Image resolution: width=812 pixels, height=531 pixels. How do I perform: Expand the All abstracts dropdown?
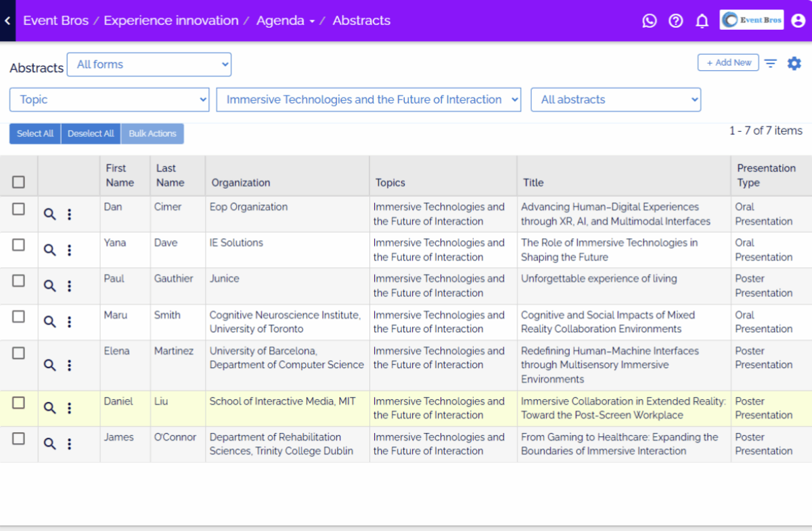[616, 99]
